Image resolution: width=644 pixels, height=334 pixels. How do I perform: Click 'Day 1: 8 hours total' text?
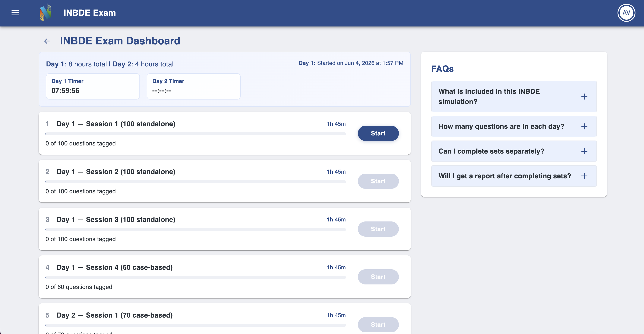(x=76, y=64)
